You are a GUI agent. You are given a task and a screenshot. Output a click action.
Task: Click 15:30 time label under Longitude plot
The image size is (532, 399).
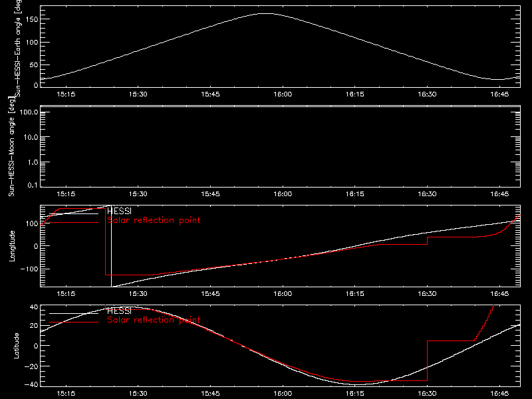(138, 294)
